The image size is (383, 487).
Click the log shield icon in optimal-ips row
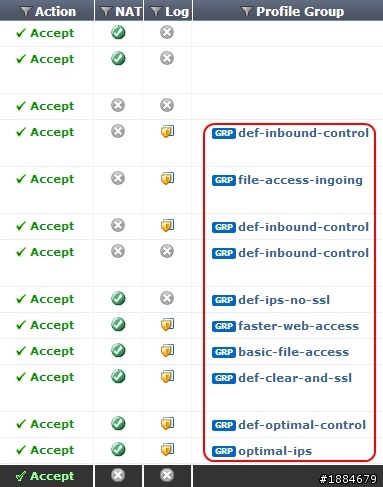coord(167,449)
